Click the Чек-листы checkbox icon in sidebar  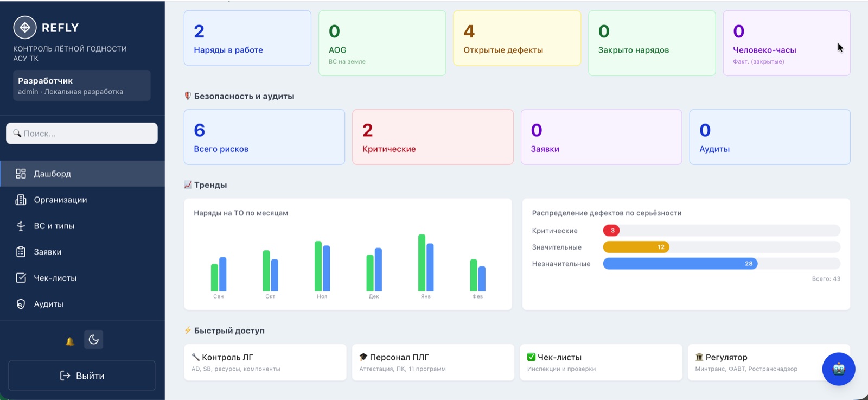[21, 278]
